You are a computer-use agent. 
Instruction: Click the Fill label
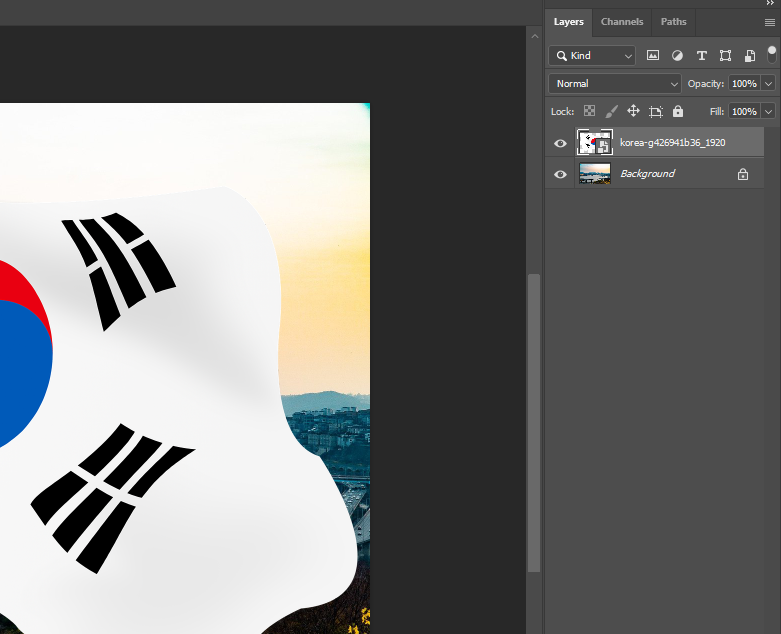716,112
